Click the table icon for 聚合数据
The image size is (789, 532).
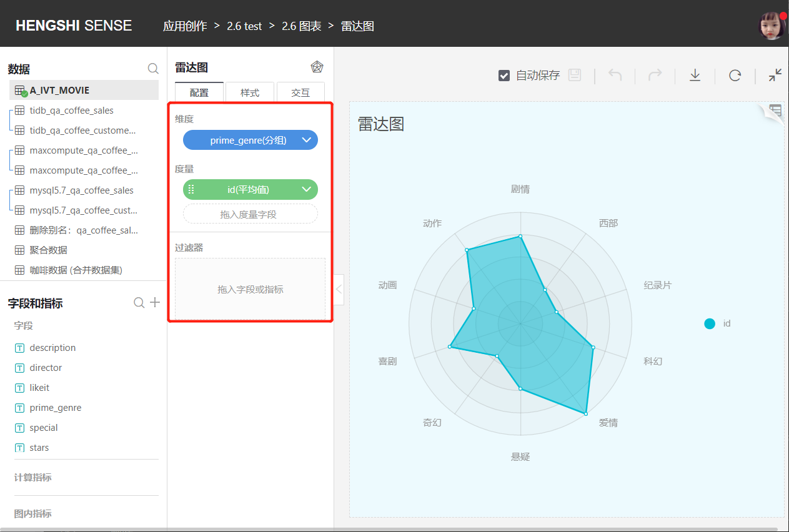pos(19,250)
